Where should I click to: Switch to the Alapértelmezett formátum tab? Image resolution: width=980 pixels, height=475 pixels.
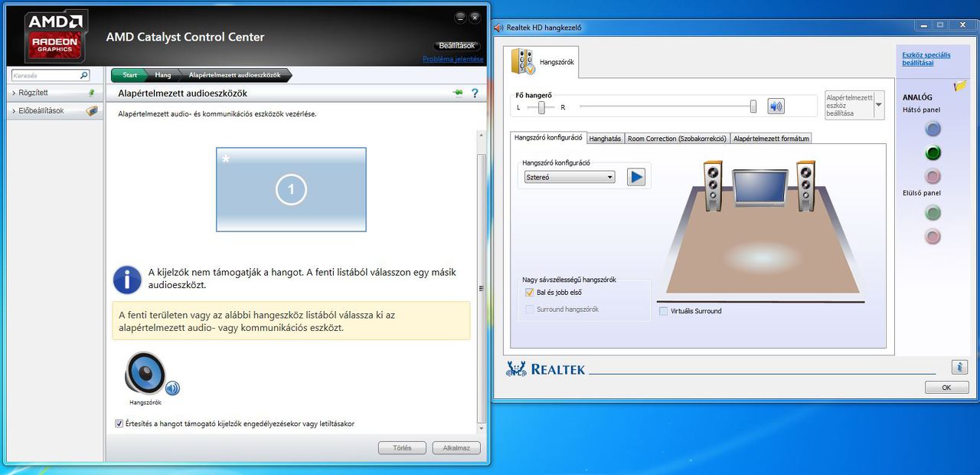pos(770,139)
